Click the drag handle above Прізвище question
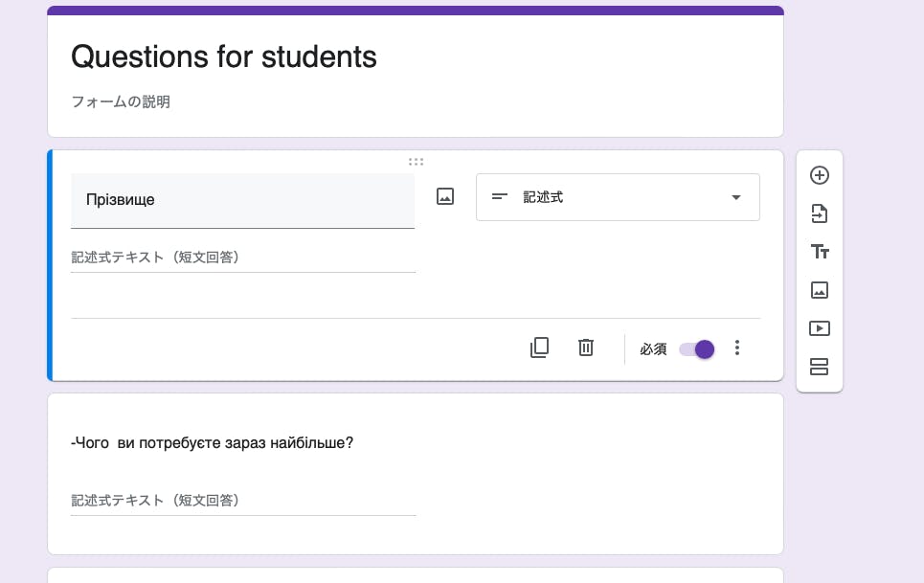Image resolution: width=924 pixels, height=583 pixels. (416, 162)
